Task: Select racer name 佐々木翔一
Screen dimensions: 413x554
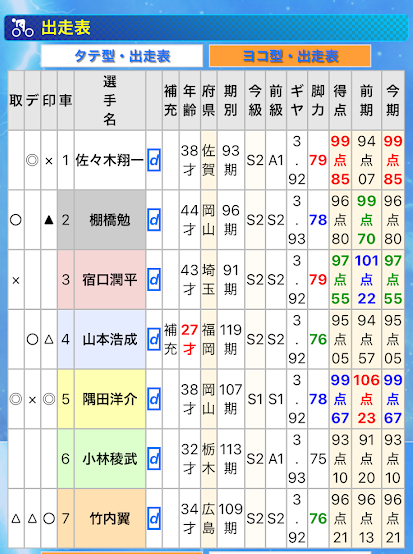Action: click(x=110, y=160)
